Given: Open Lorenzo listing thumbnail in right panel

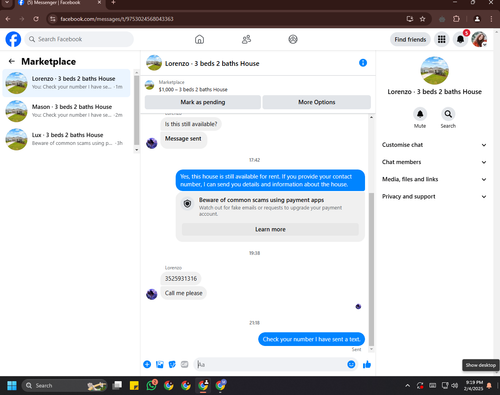Looking at the screenshot, I should (435, 70).
